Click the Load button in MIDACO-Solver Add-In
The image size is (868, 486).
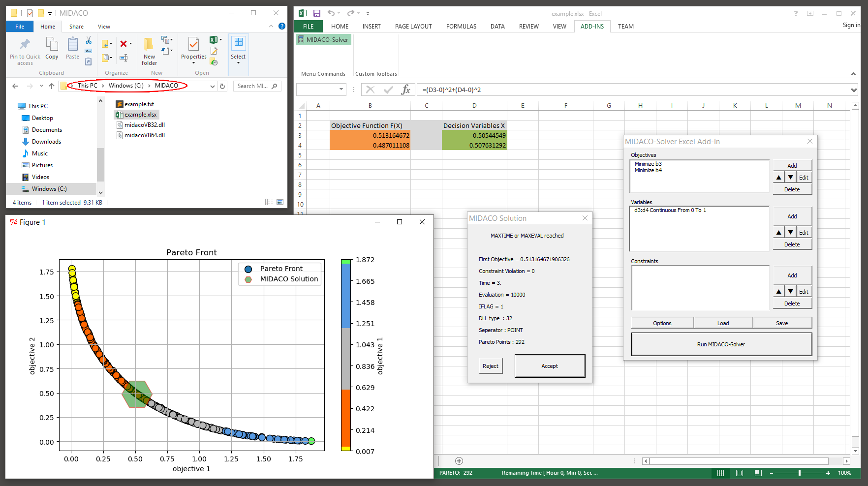click(x=723, y=323)
